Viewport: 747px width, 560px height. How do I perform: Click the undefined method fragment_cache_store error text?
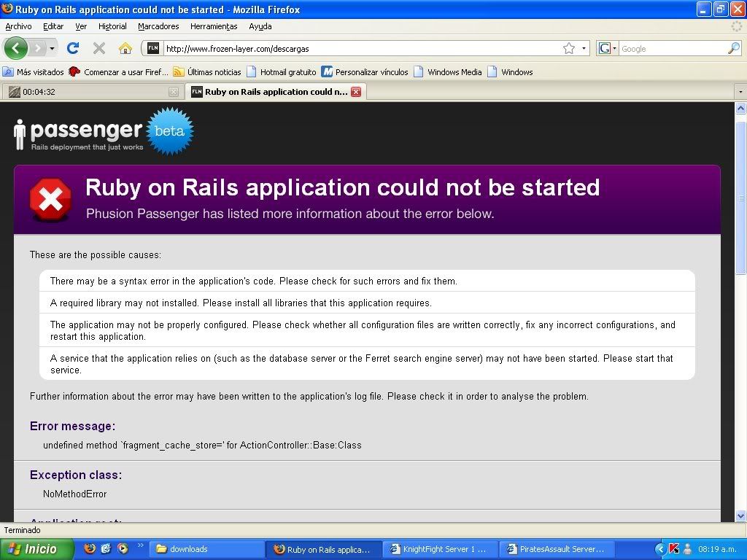click(203, 446)
